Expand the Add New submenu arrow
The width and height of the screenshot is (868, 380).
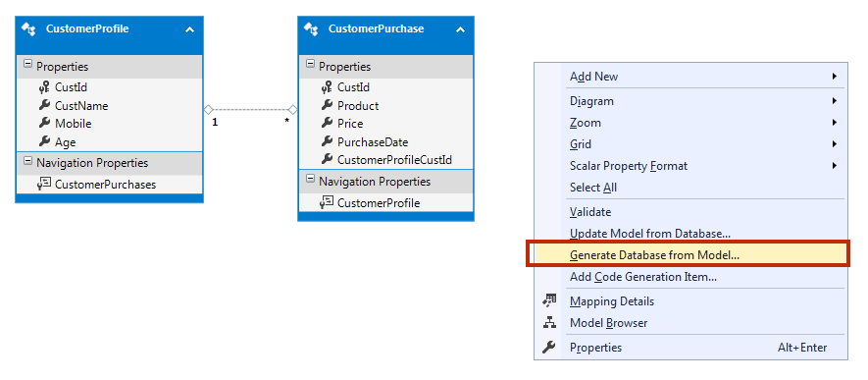835,77
